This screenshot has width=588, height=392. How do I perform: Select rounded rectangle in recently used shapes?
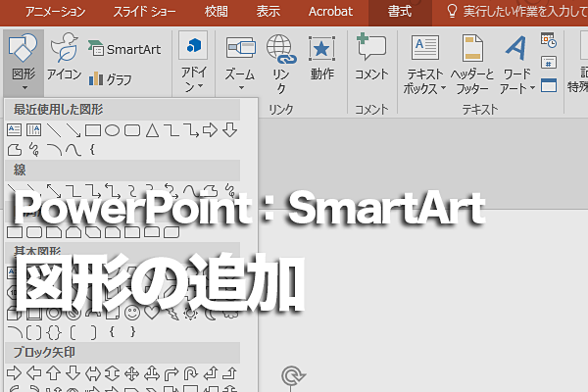pos(132,130)
